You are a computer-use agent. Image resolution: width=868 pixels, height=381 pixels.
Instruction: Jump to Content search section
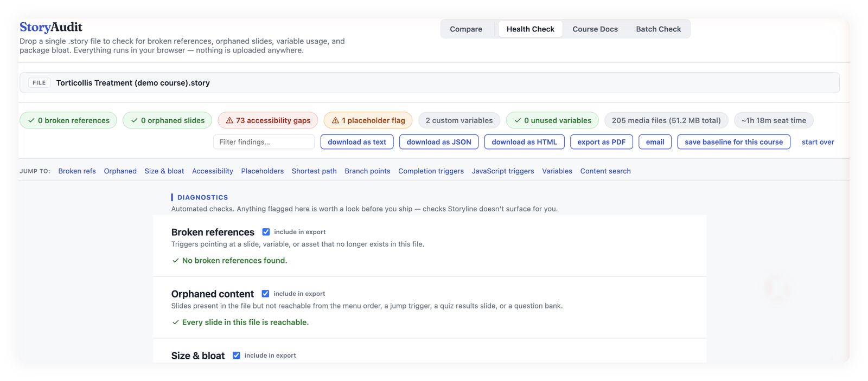coord(605,171)
